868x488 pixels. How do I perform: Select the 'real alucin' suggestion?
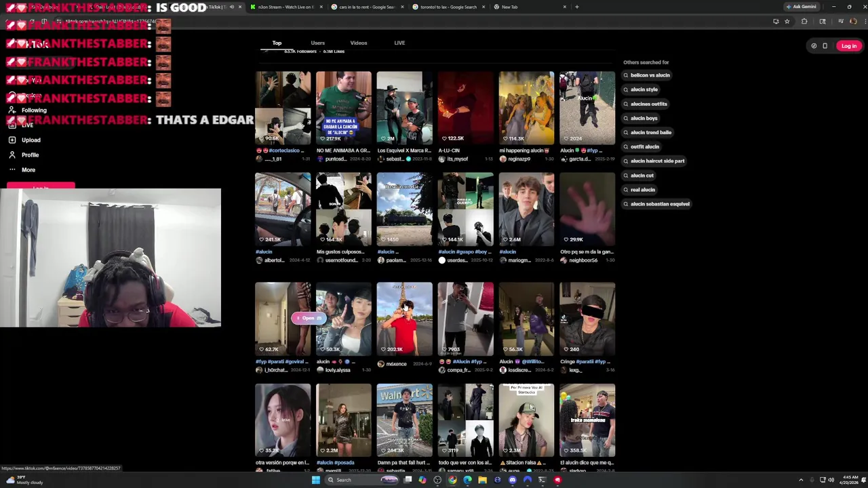tap(639, 190)
